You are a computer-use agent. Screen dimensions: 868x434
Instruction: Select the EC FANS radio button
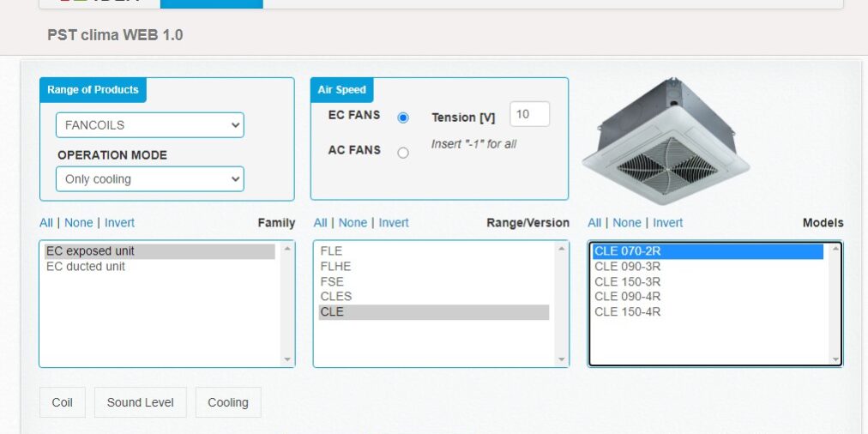[403, 118]
